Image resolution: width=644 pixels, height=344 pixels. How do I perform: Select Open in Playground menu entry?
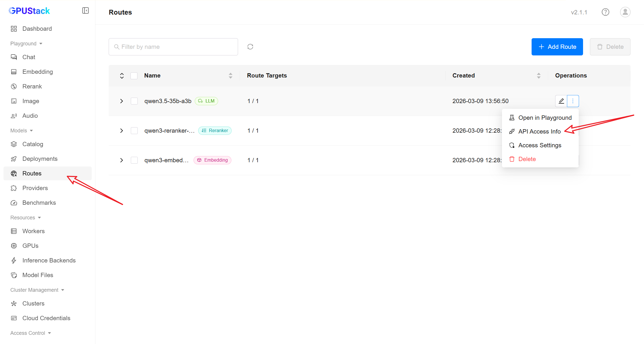[545, 118]
